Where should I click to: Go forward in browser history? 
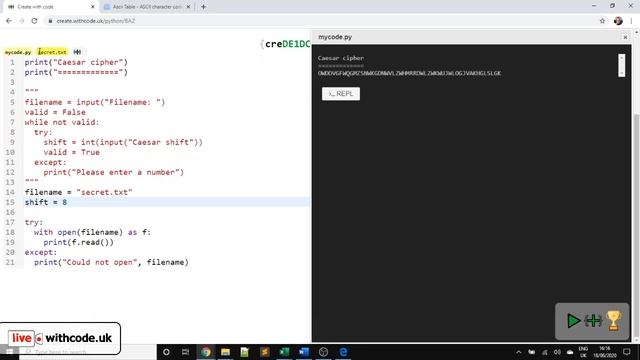22,21
